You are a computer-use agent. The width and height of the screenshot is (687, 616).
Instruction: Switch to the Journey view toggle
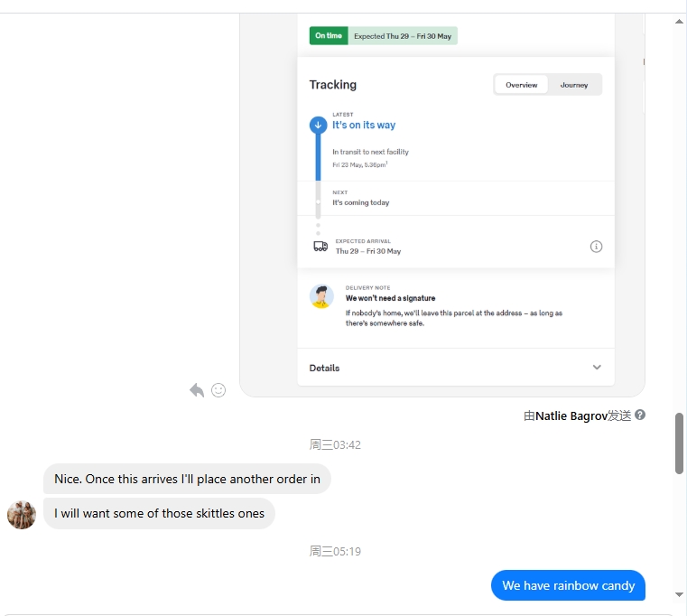(x=574, y=85)
